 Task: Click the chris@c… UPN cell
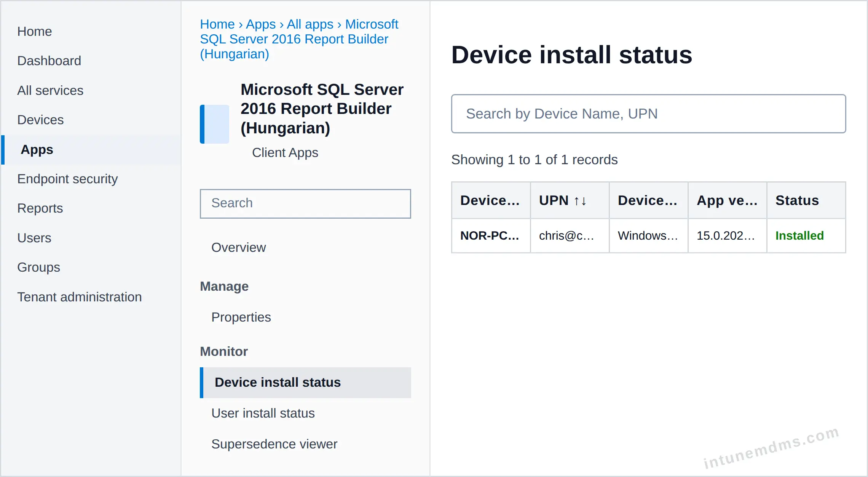coord(570,235)
